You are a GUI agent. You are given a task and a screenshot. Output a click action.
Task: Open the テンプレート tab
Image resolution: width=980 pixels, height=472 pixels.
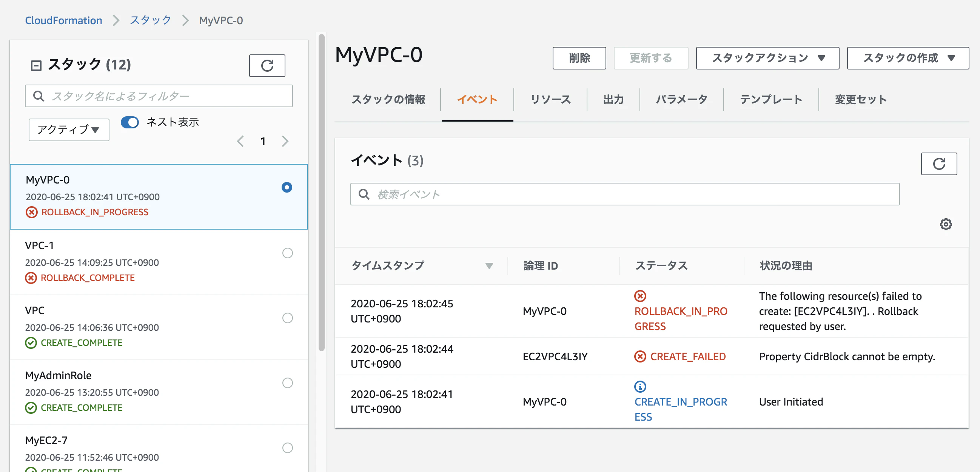point(771,99)
